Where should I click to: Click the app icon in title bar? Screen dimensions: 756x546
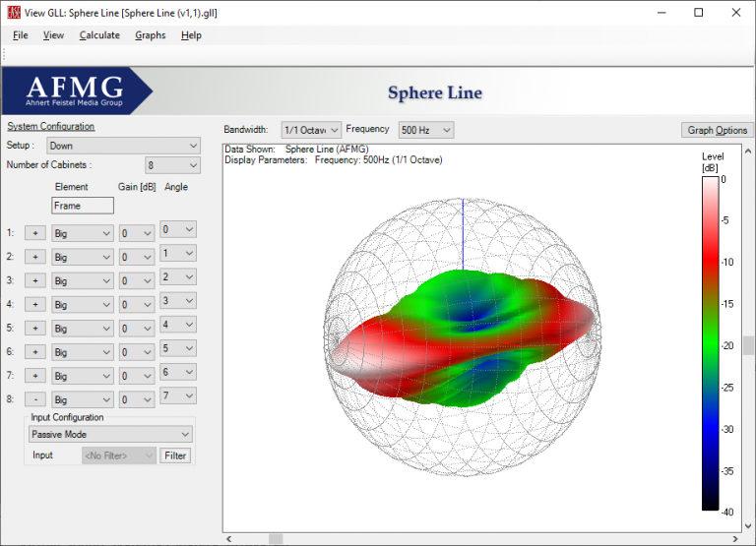pyautogui.click(x=15, y=12)
